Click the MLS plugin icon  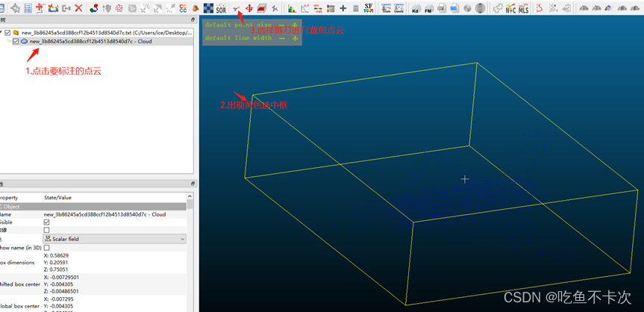click(523, 7)
